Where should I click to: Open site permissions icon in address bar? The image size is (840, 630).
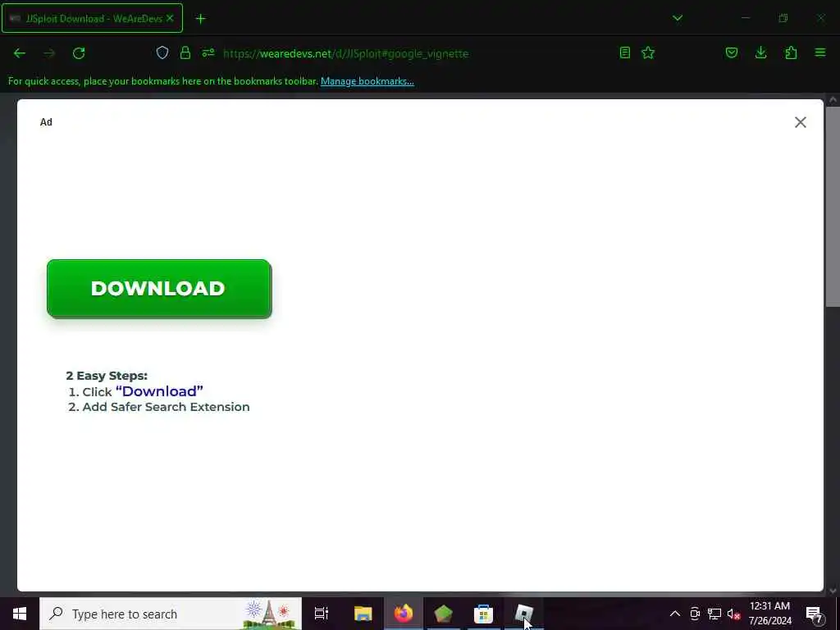point(208,52)
